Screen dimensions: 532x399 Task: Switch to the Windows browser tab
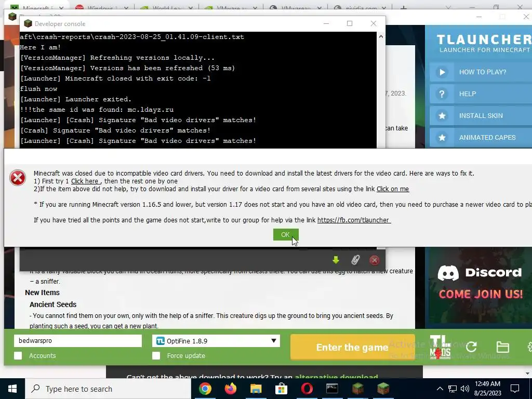pyautogui.click(x=102, y=7)
